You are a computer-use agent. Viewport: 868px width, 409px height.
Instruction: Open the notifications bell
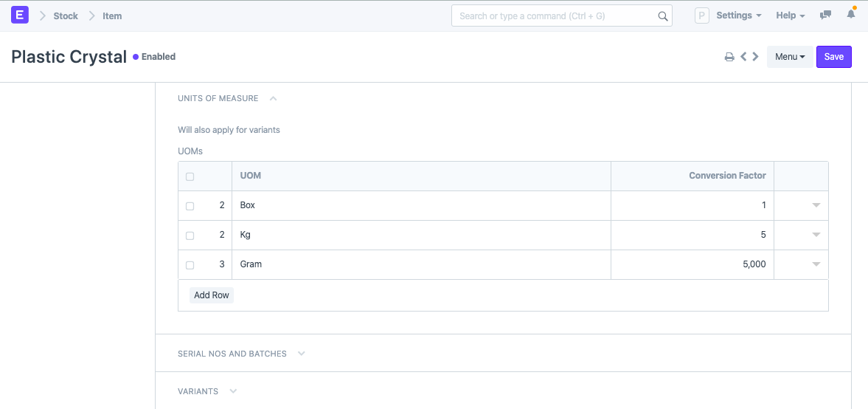click(850, 16)
